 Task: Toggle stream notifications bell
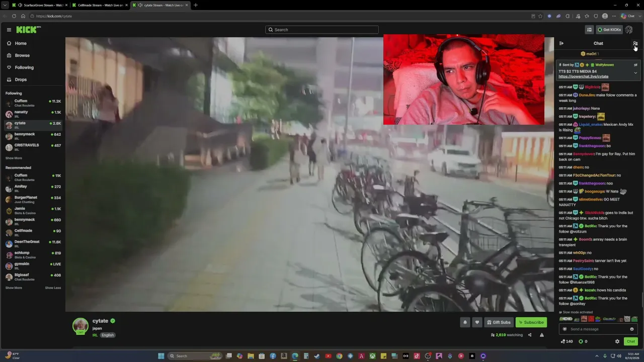coord(465,322)
